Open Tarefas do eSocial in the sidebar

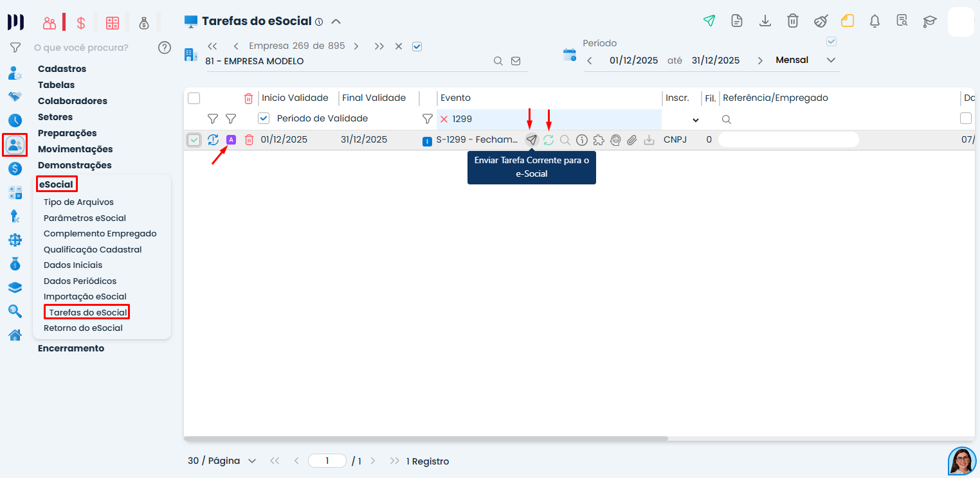point(88,312)
